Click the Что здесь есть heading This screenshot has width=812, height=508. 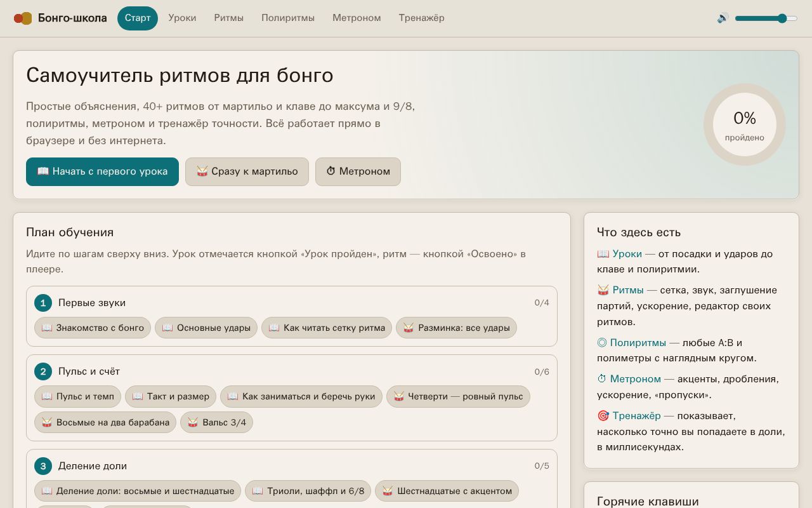pyautogui.click(x=639, y=232)
